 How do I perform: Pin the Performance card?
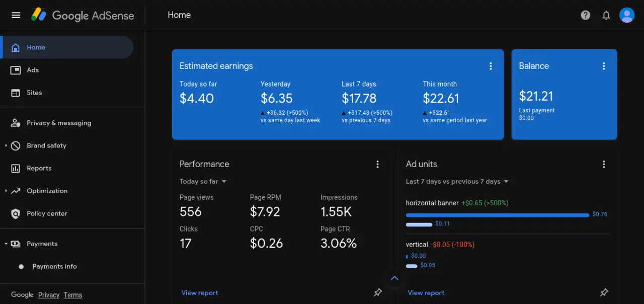point(378,292)
